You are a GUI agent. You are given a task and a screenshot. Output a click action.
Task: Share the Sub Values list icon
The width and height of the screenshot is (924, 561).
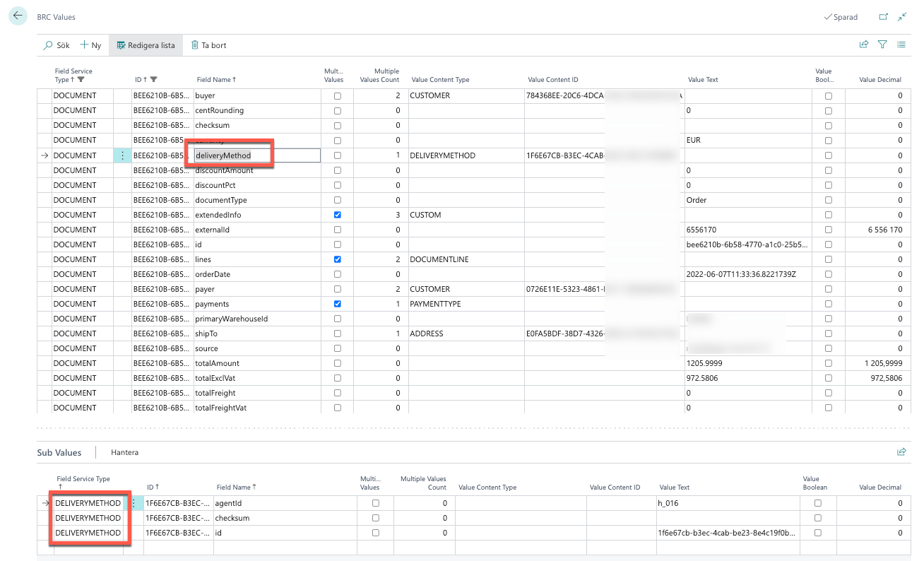click(x=901, y=452)
